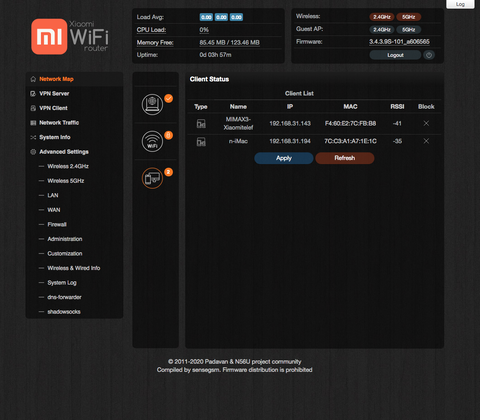Click the MIMAX3-Xiaomitelef client name
This screenshot has height=420, width=480.
(x=238, y=123)
